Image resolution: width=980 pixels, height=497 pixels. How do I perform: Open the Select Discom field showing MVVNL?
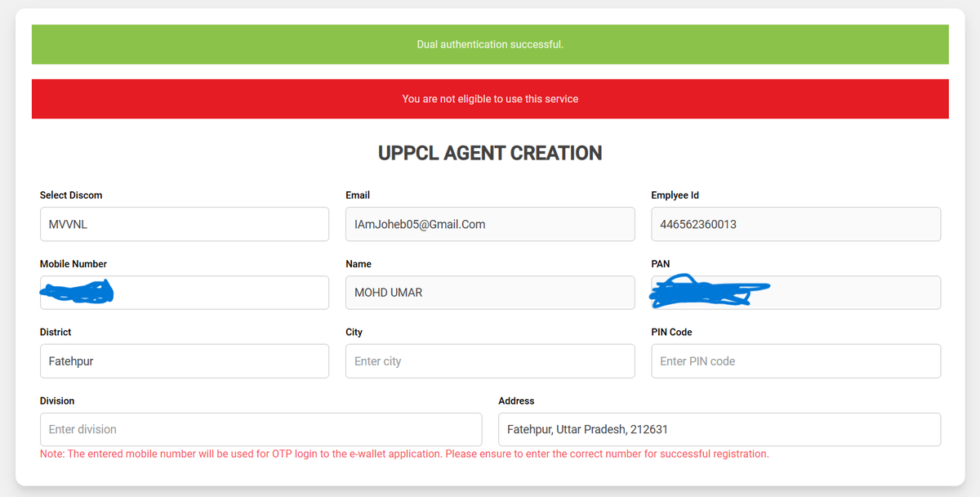pyautogui.click(x=185, y=224)
